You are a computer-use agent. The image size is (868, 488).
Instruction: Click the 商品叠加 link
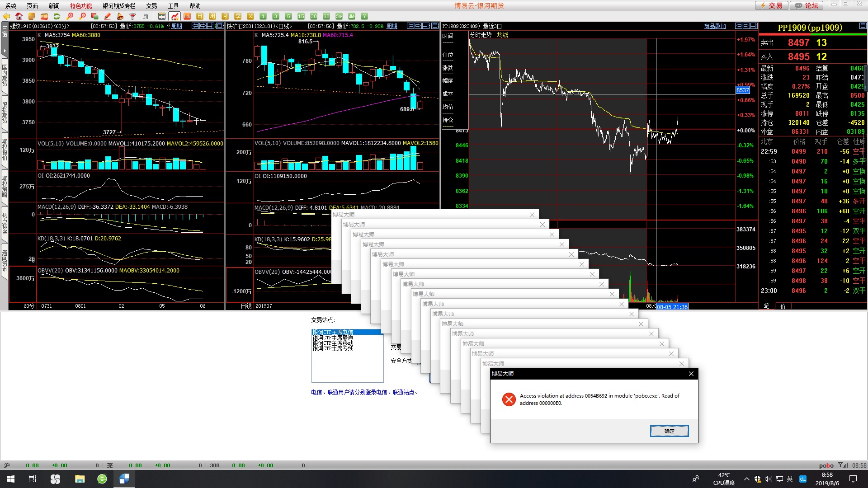coord(715,26)
